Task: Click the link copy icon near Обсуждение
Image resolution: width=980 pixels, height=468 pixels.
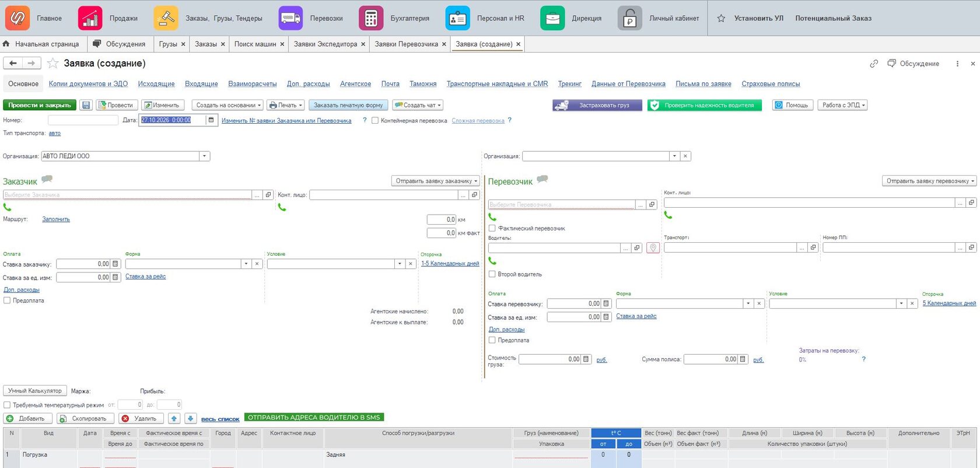Action: pos(874,64)
